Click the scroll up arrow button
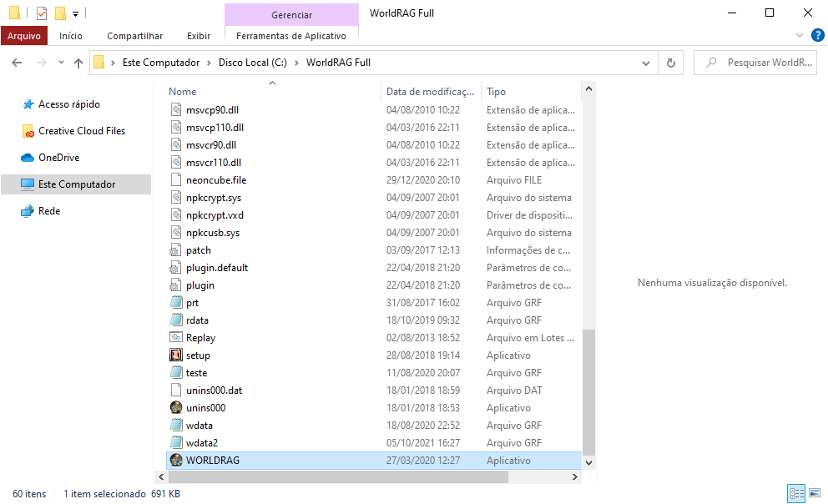The image size is (828, 504). pos(588,88)
